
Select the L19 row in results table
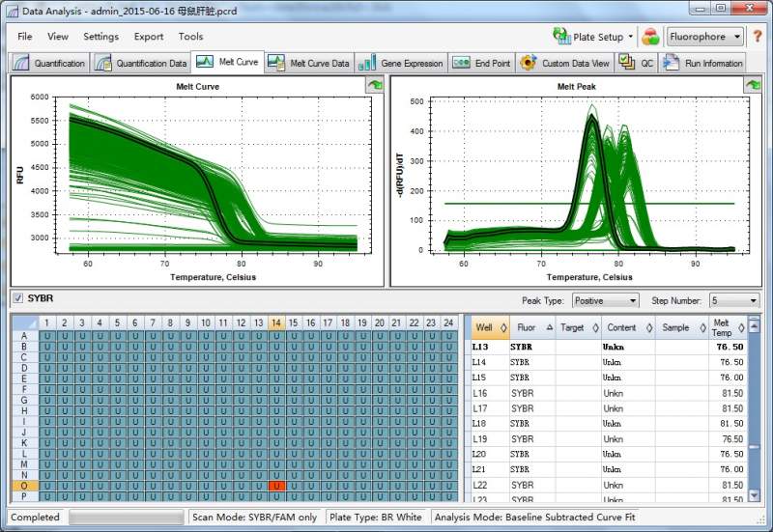tap(609, 439)
